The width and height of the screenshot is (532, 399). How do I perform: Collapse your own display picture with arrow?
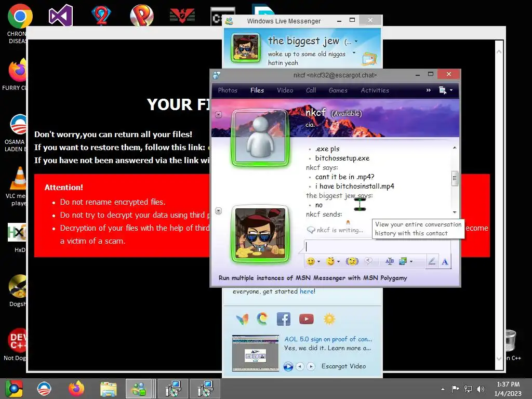pos(219,211)
